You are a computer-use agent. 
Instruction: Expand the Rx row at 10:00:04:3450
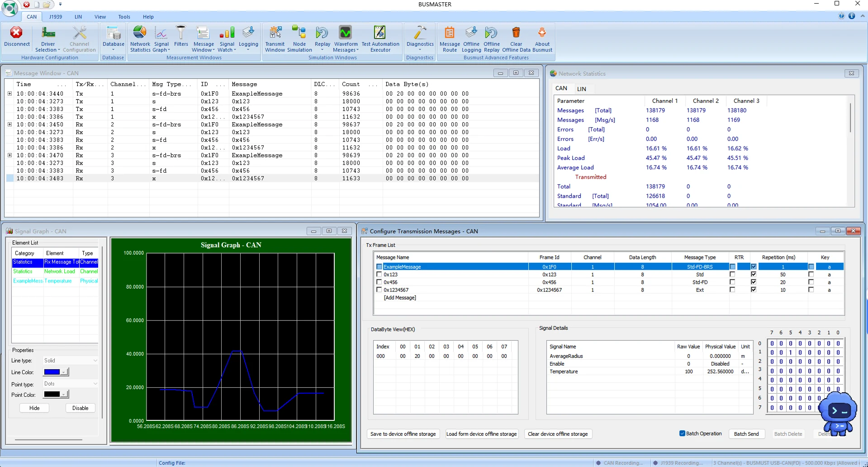pos(9,124)
